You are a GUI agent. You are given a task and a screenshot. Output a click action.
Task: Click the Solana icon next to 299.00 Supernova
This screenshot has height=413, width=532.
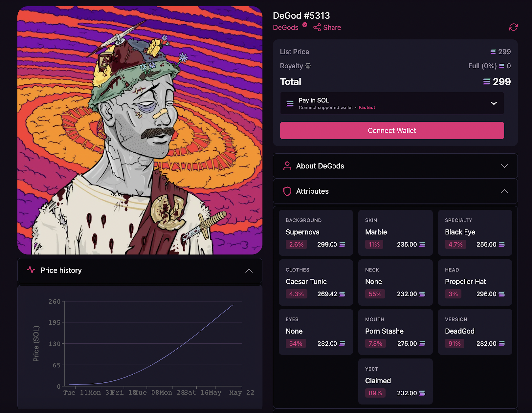pos(342,244)
